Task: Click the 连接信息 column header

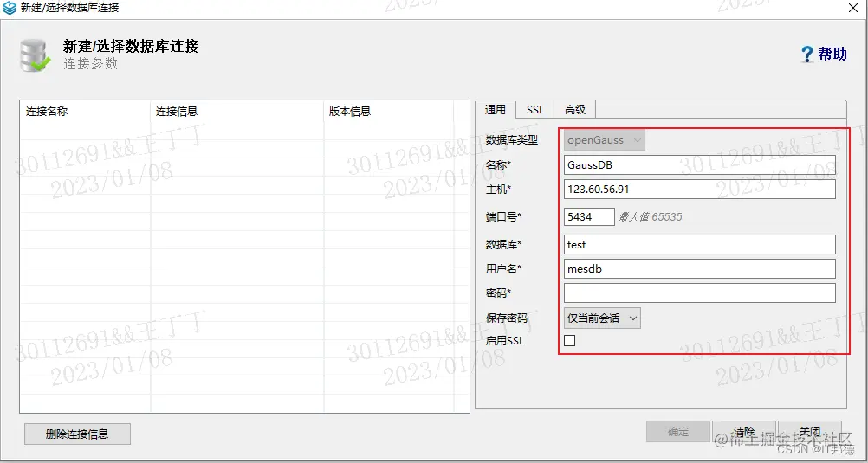Action: 237,111
